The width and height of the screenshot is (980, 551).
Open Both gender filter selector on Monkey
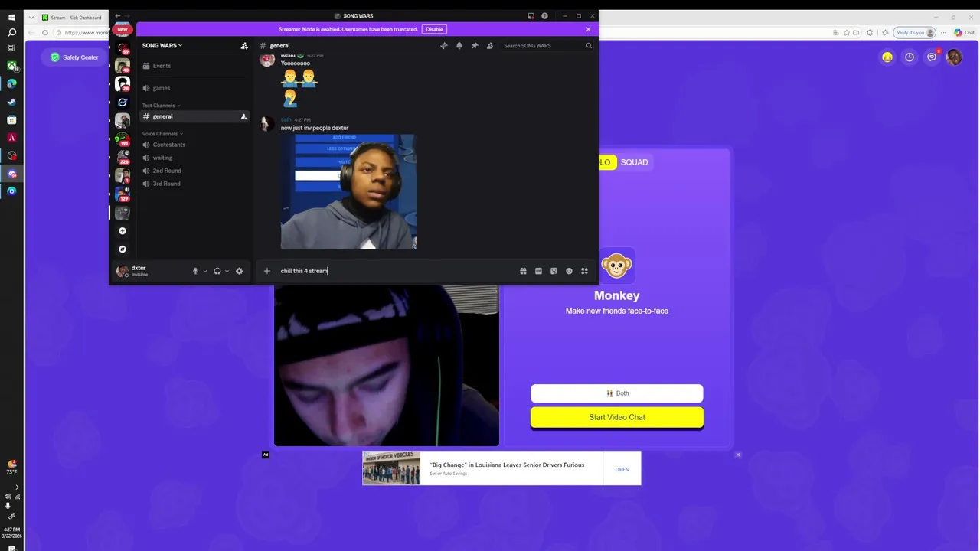(x=617, y=393)
